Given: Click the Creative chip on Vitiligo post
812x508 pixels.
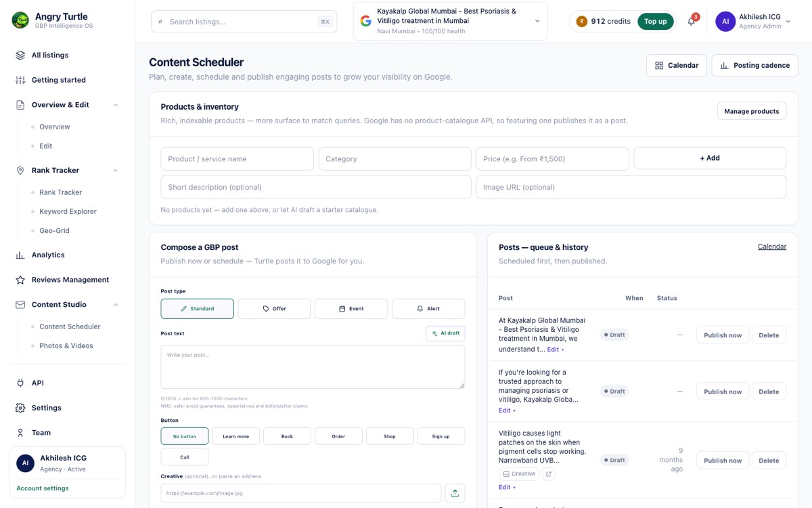Looking at the screenshot, I should 519,474.
